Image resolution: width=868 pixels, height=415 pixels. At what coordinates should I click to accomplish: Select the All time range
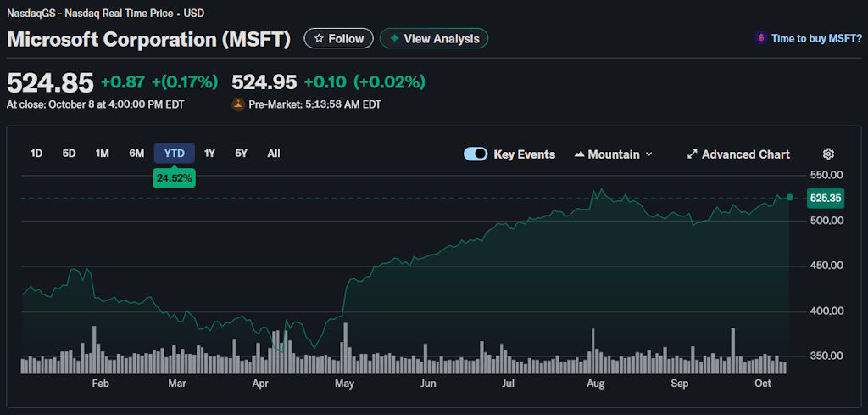[x=273, y=154]
